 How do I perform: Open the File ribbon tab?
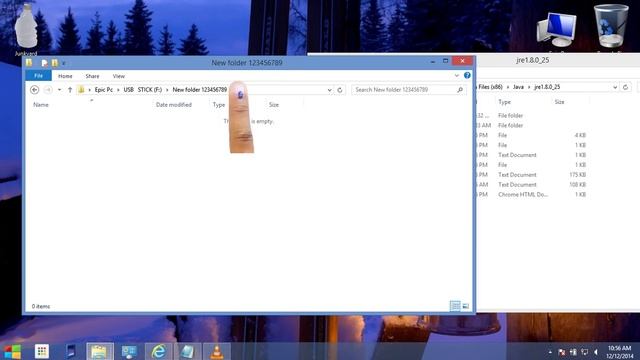38,76
